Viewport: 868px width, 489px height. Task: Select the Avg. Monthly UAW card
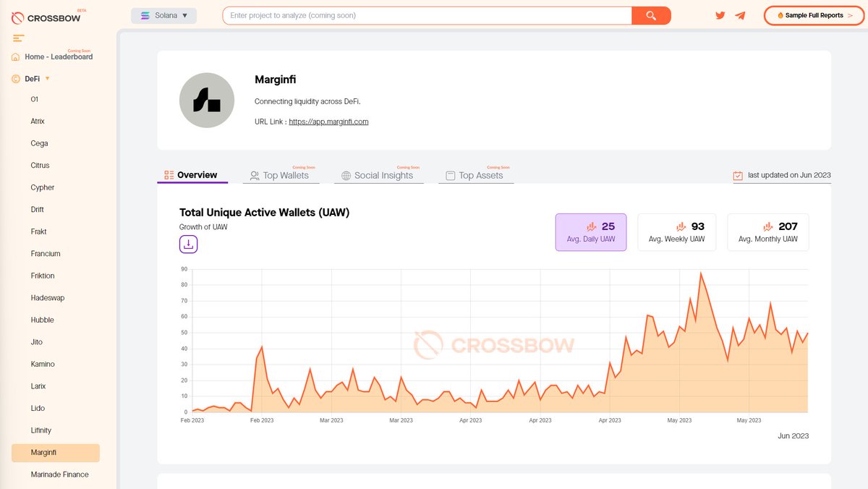(768, 232)
